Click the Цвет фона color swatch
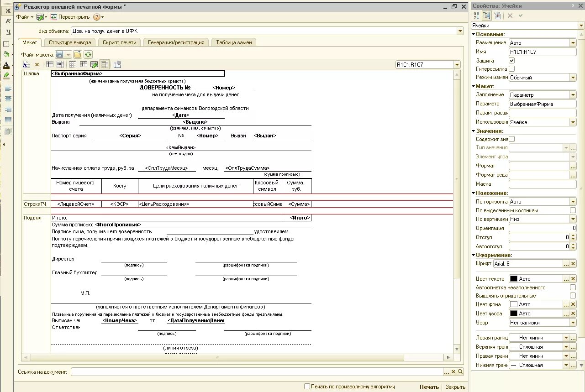 pos(514,304)
